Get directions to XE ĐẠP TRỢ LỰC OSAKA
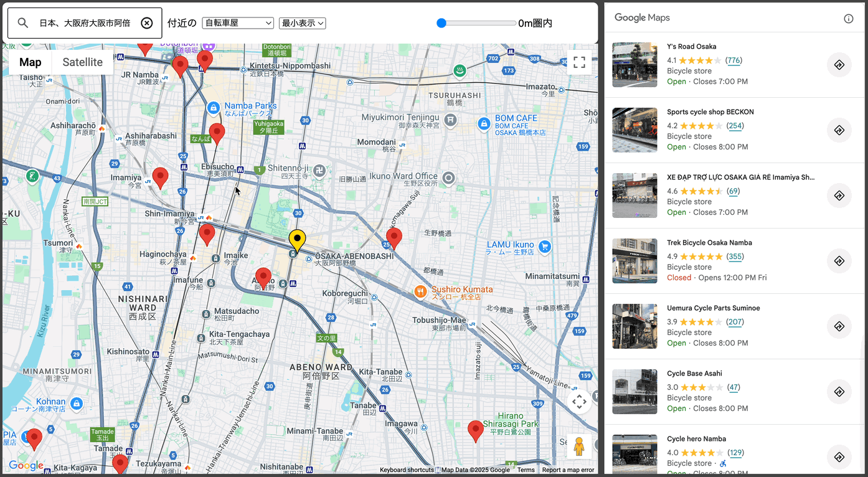868x477 pixels. click(839, 196)
